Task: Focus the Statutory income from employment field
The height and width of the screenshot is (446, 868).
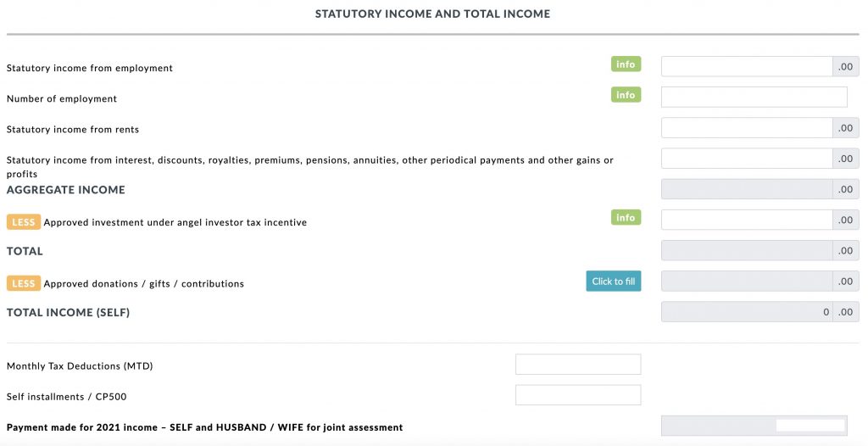Action: click(x=746, y=67)
